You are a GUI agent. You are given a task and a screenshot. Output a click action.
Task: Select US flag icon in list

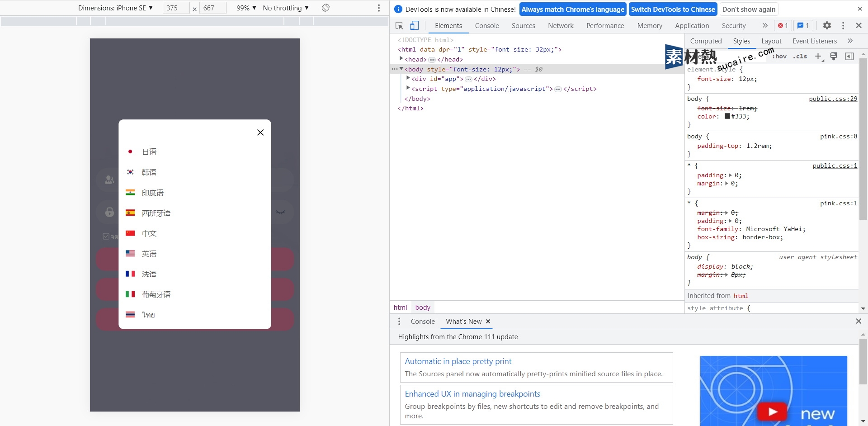tap(130, 253)
